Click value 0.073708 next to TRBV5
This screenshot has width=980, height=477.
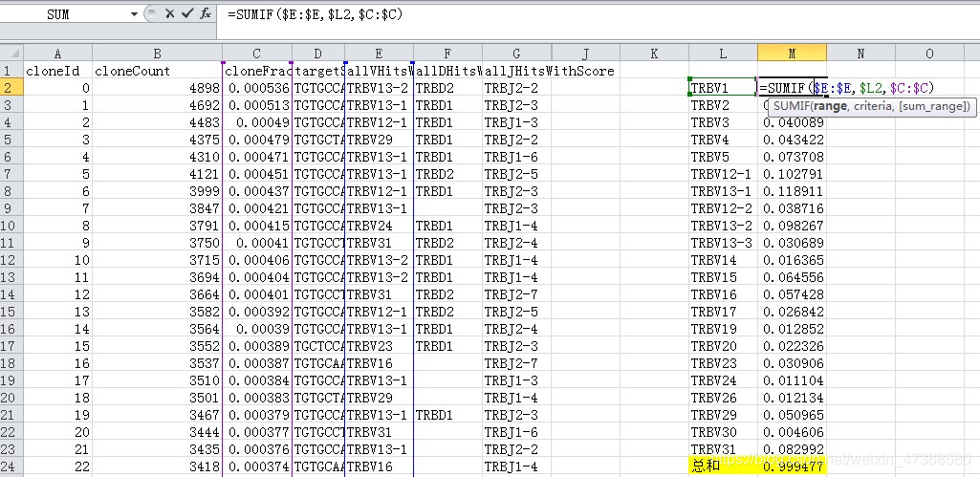pos(792,157)
